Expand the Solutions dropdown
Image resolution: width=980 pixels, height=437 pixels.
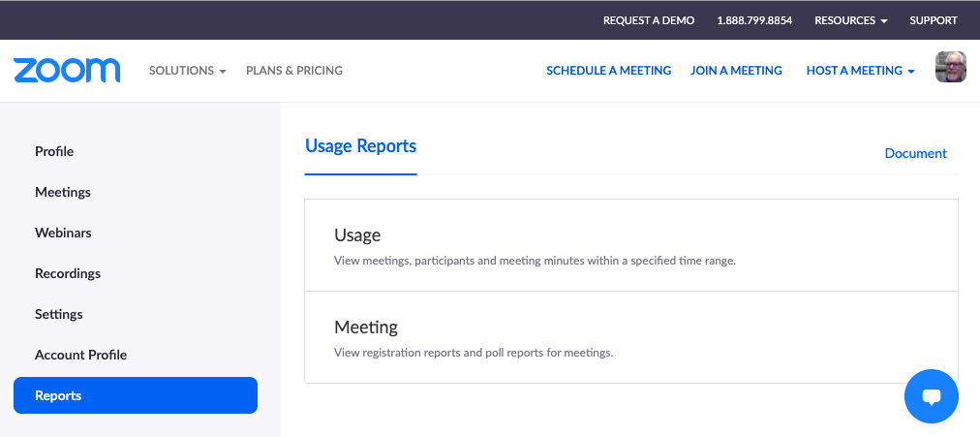click(x=187, y=71)
